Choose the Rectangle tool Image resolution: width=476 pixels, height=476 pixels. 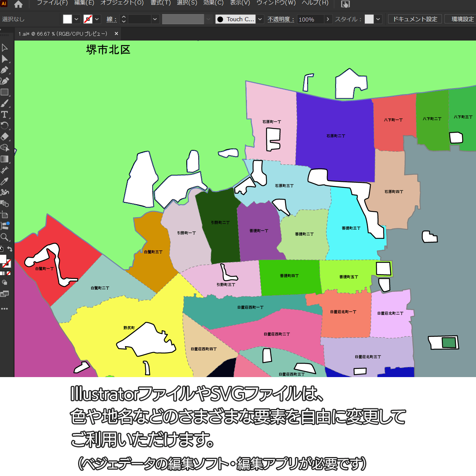[x=4, y=92]
